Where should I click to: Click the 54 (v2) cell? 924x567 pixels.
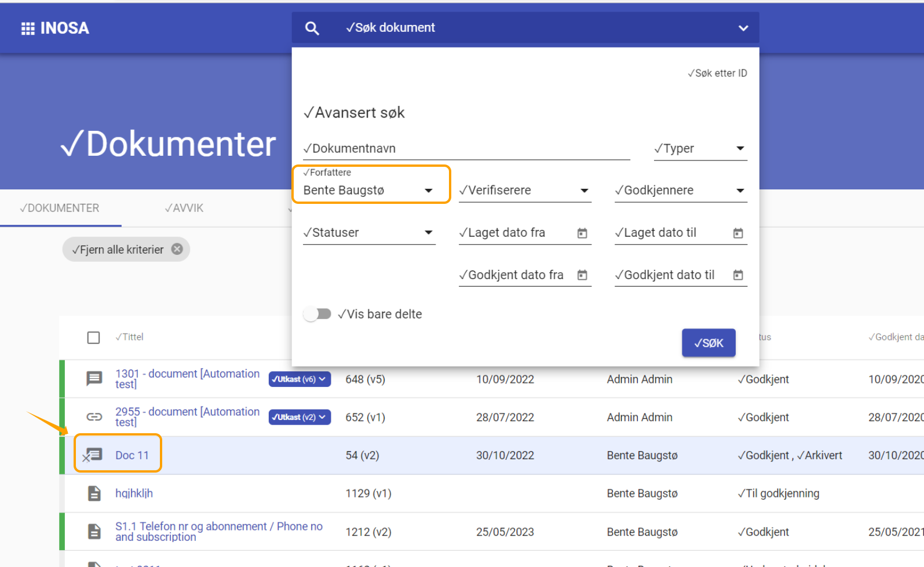coord(362,455)
